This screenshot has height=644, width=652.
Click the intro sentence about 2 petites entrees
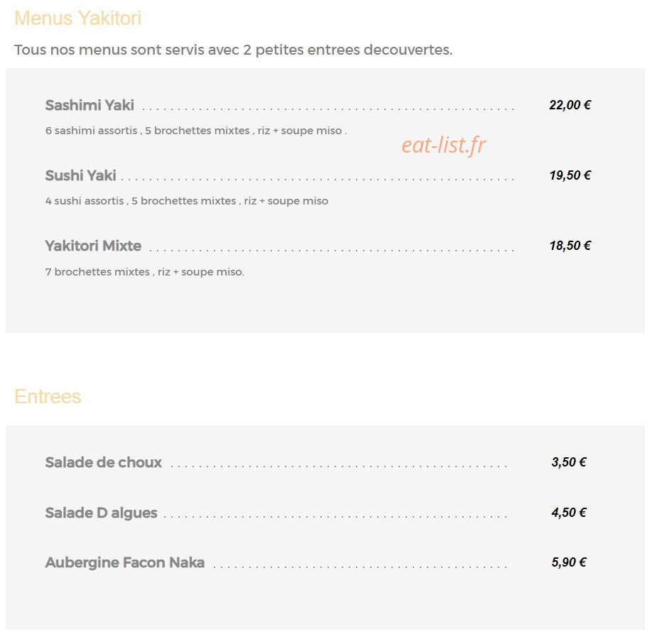point(233,50)
